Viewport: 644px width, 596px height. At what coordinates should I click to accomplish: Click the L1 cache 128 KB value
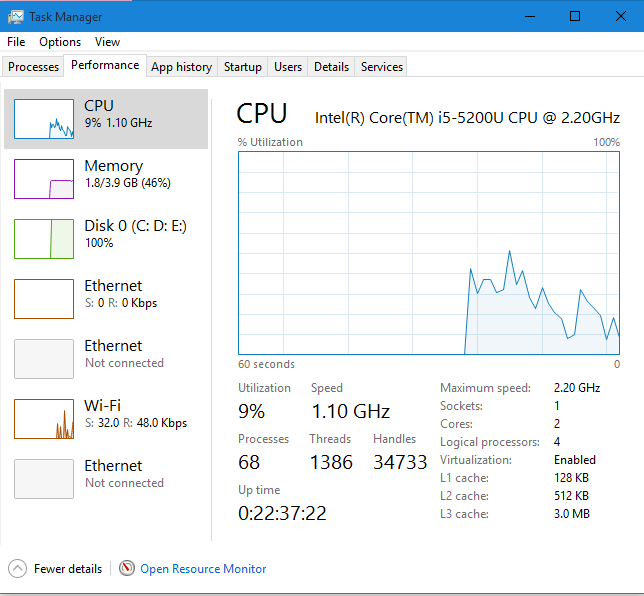pyautogui.click(x=571, y=478)
